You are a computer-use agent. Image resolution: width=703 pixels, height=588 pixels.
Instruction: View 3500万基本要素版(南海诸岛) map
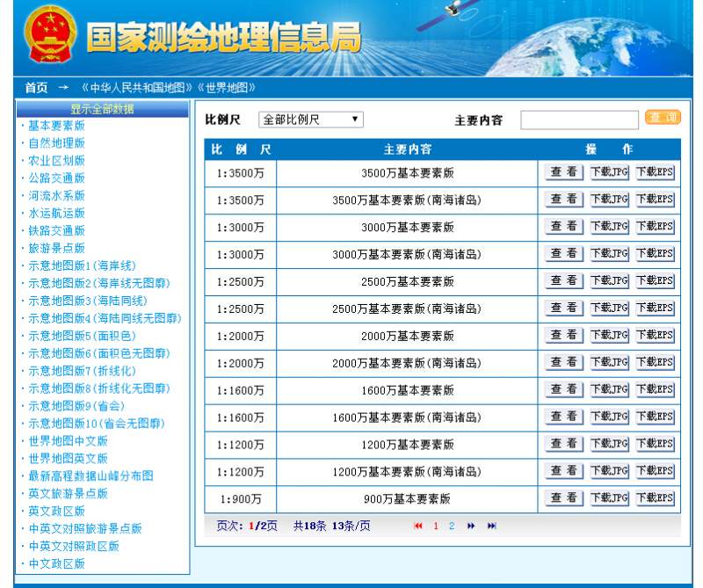tap(564, 200)
